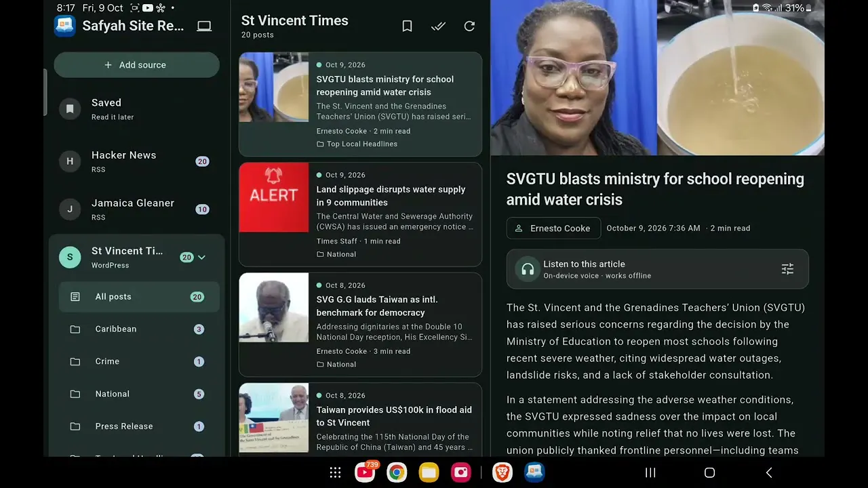Open the post 'SVG G.G lauds Taiwan'

(360, 325)
